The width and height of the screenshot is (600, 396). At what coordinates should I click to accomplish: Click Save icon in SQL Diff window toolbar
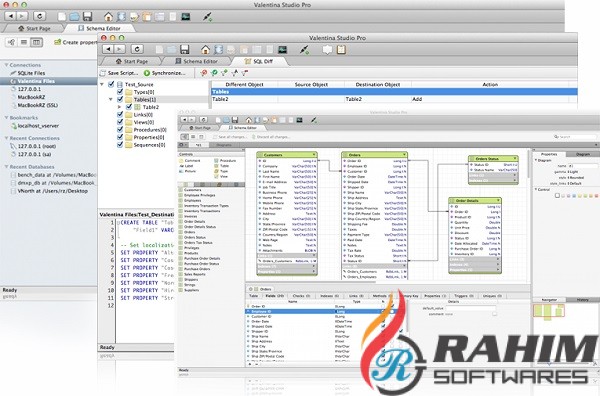pyautogui.click(x=185, y=49)
